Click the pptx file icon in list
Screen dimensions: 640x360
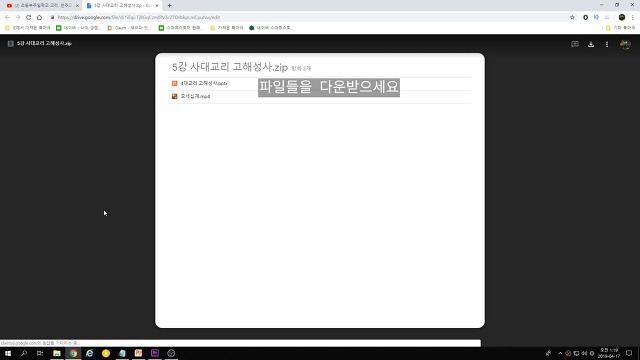pyautogui.click(x=175, y=83)
